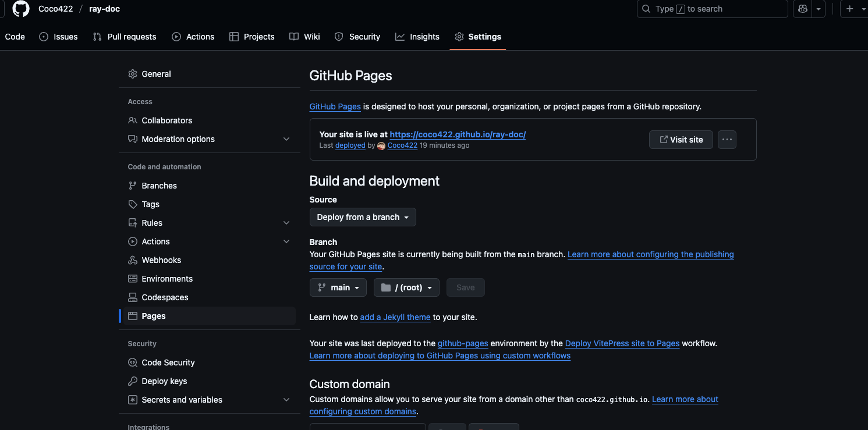Open the add a Jekyll theme link

(395, 317)
